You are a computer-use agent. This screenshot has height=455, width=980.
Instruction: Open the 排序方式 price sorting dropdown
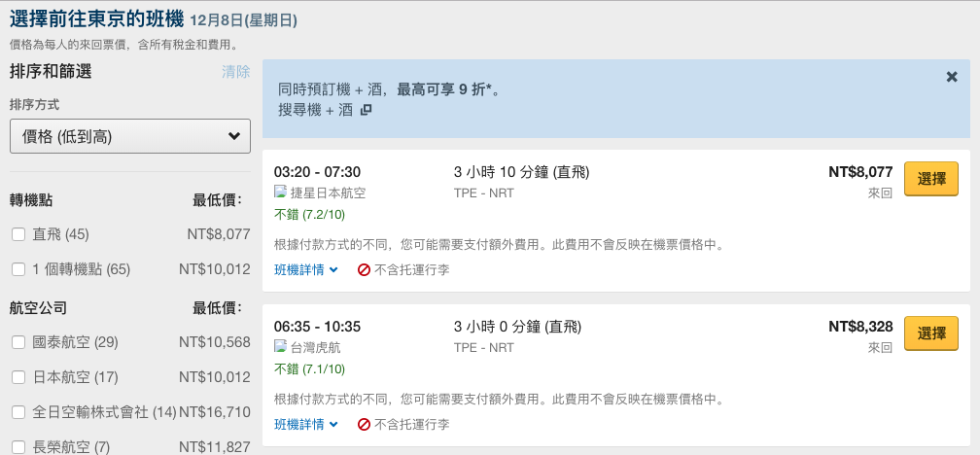coord(130,136)
